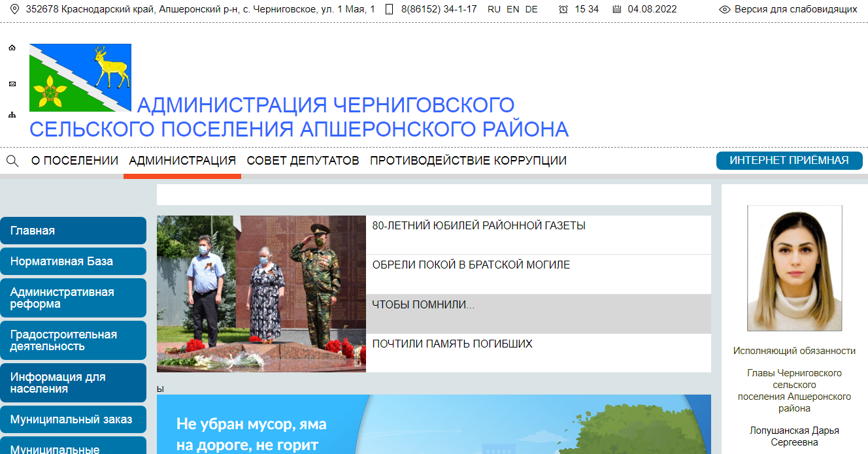Click the clock icon beside 15 34
The width and height of the screenshot is (868, 454).
tap(563, 9)
